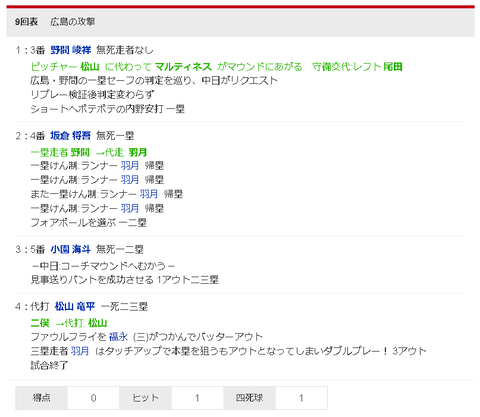Image resolution: width=480 pixels, height=417 pixels.
Task: Click the 四死球 label cell
Action: [x=249, y=398]
